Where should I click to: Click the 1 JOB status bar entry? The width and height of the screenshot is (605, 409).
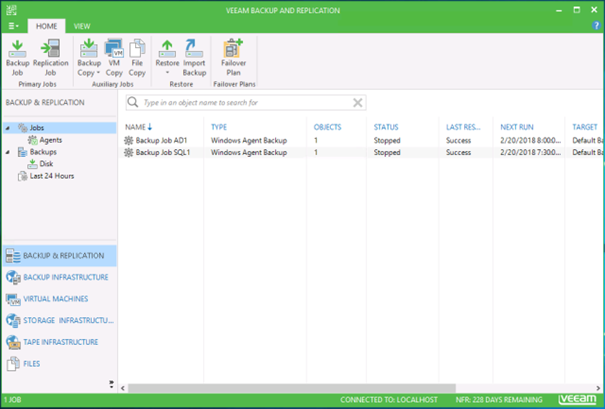click(x=13, y=400)
